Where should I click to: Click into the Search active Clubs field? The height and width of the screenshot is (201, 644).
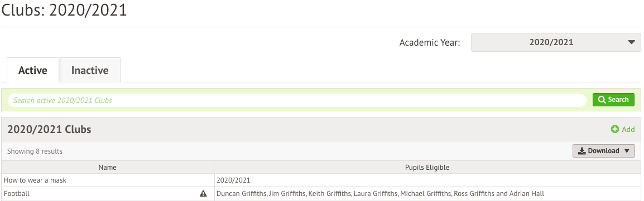297,100
